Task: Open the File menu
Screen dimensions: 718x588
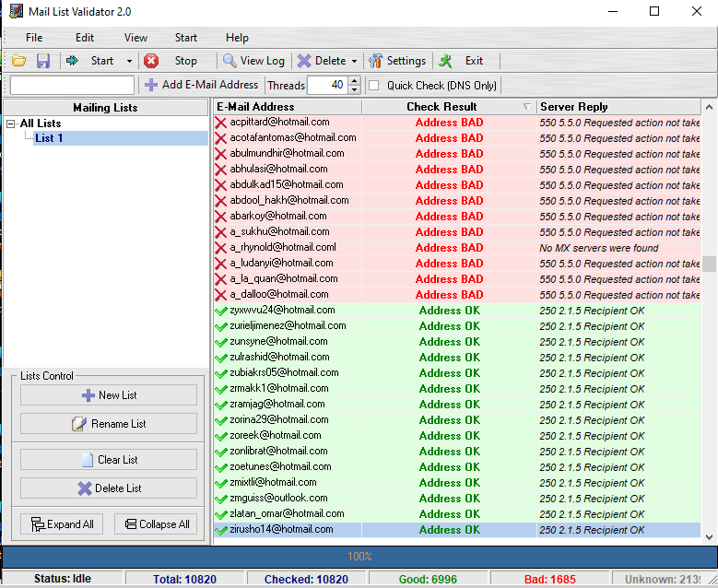Action: tap(34, 38)
